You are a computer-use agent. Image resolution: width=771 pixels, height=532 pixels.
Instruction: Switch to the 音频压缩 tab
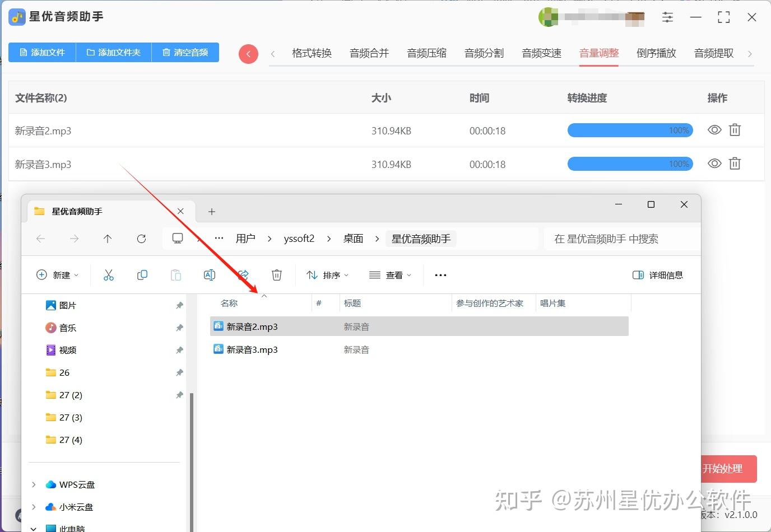[427, 53]
